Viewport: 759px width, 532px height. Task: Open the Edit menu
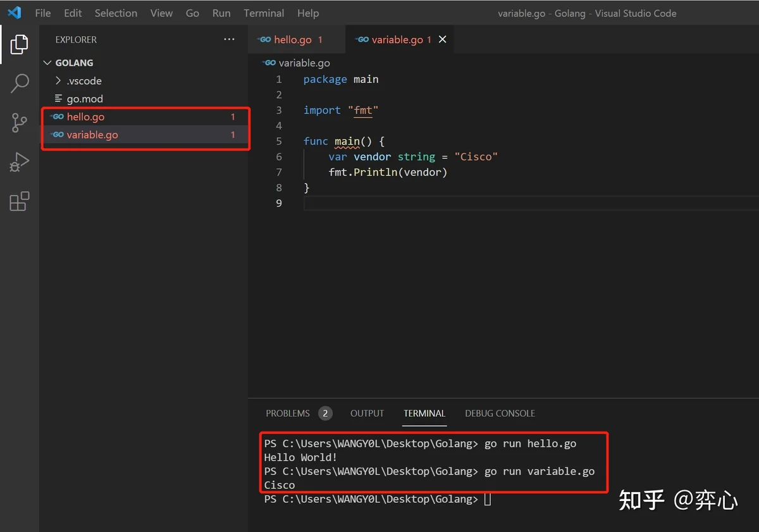[x=73, y=13]
